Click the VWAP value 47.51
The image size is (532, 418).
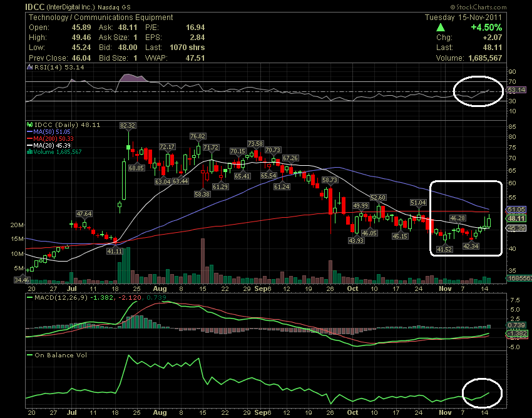pyautogui.click(x=195, y=58)
